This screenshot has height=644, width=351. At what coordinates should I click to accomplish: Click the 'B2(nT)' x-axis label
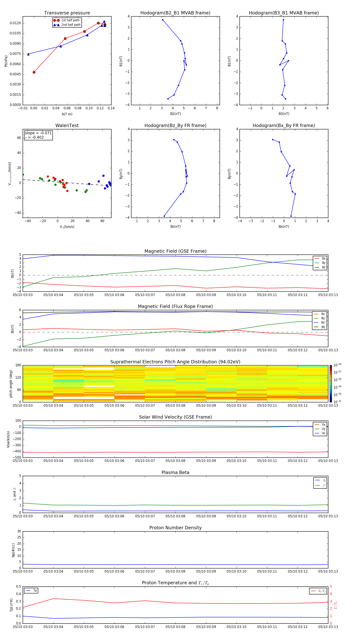(x=175, y=114)
